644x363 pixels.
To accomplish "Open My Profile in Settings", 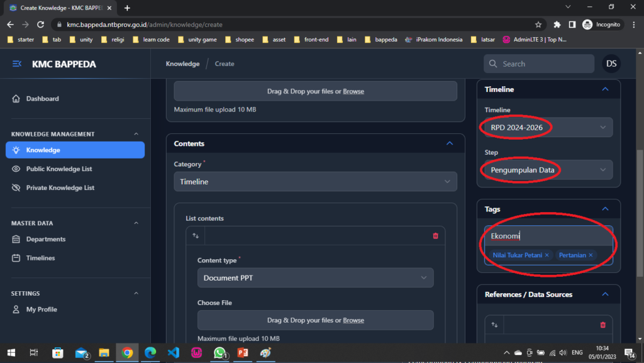I will pyautogui.click(x=42, y=310).
